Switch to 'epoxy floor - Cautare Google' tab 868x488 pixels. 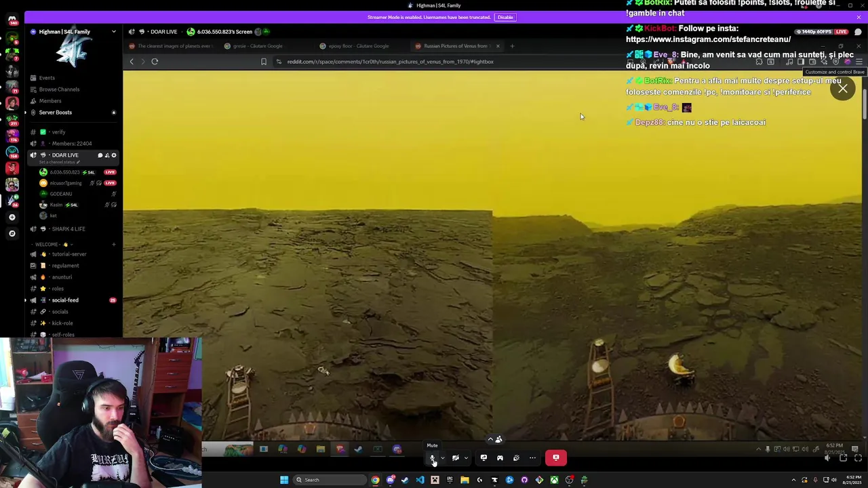click(358, 46)
